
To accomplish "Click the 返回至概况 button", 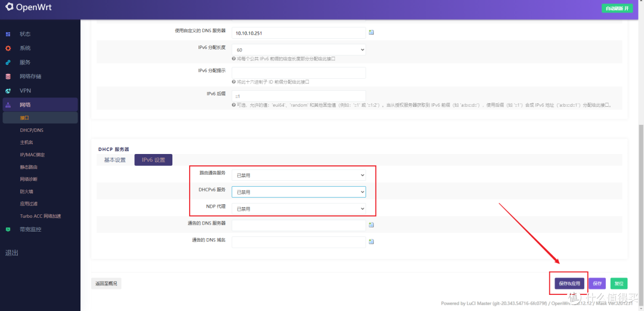I will 106,284.
